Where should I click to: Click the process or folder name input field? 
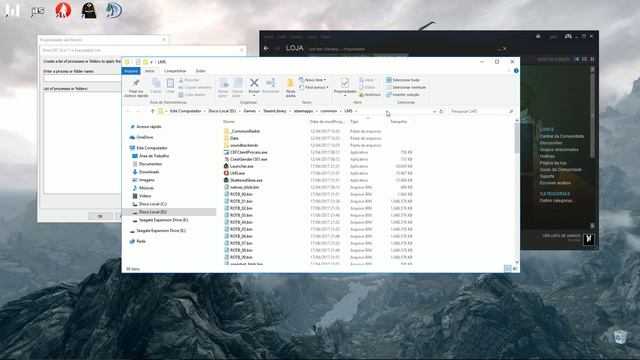[x=82, y=78]
